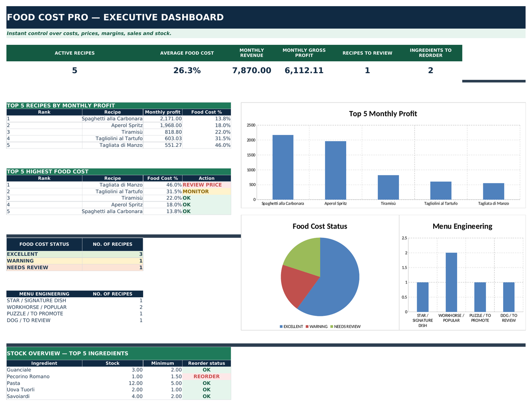
Task: Click PUZZLE / TO PROMOTE table row
Action: [74, 314]
